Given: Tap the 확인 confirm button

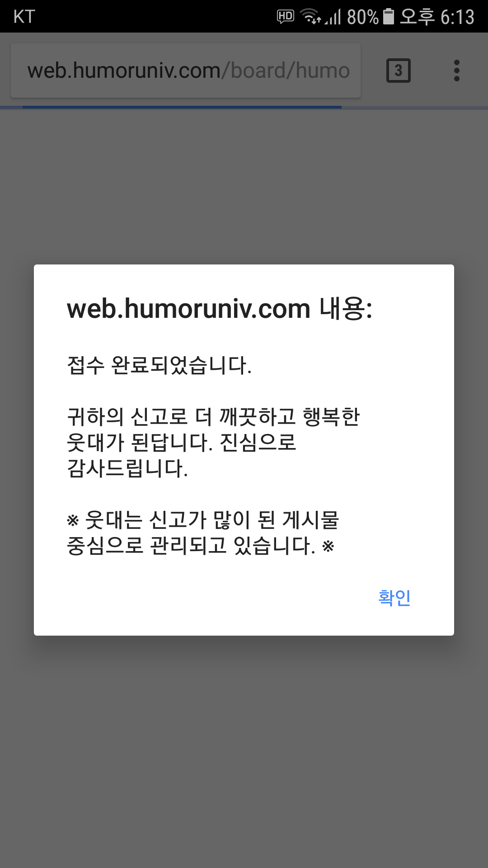Looking at the screenshot, I should point(394,598).
